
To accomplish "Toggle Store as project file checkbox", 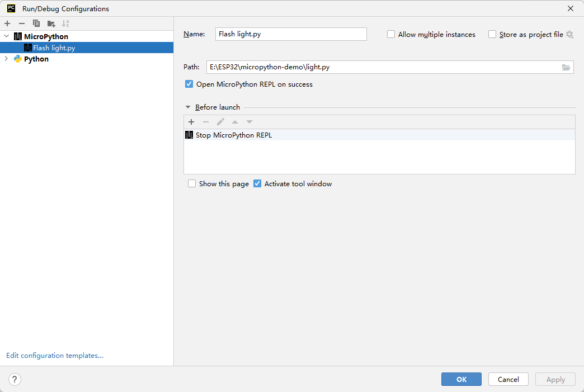I will pos(492,35).
